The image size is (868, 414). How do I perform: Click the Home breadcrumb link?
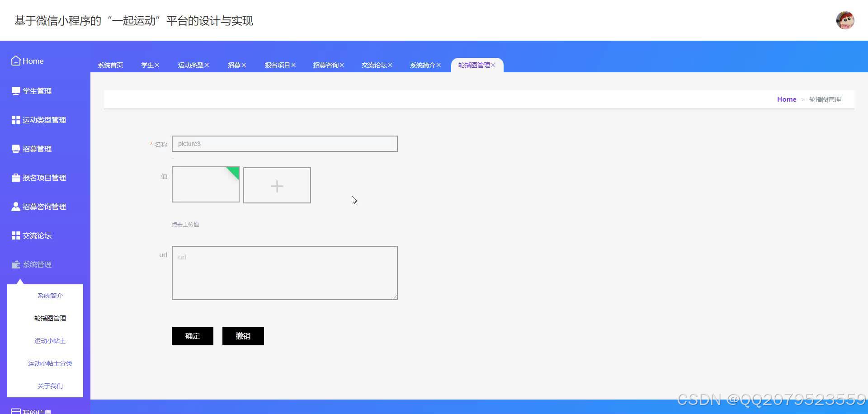[787, 99]
